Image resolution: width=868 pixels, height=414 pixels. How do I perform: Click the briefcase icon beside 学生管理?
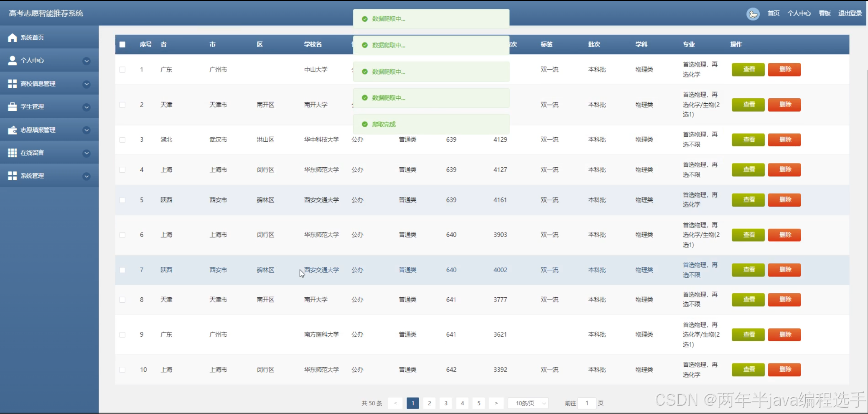[13, 107]
